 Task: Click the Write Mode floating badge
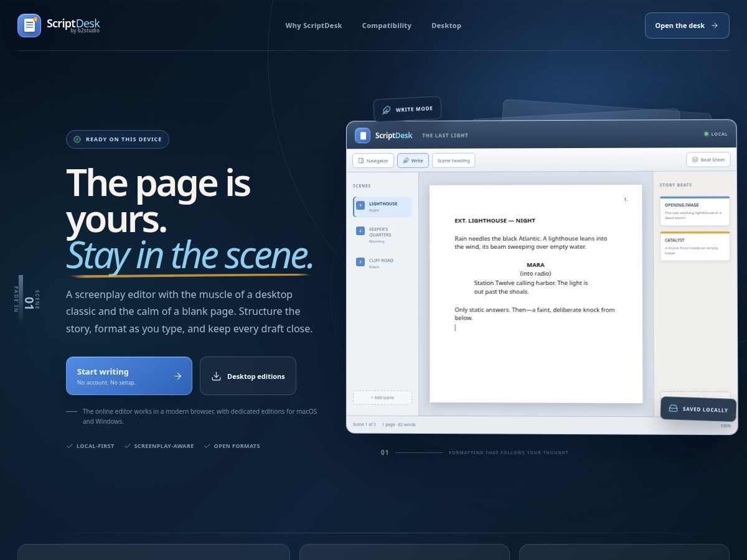[407, 110]
